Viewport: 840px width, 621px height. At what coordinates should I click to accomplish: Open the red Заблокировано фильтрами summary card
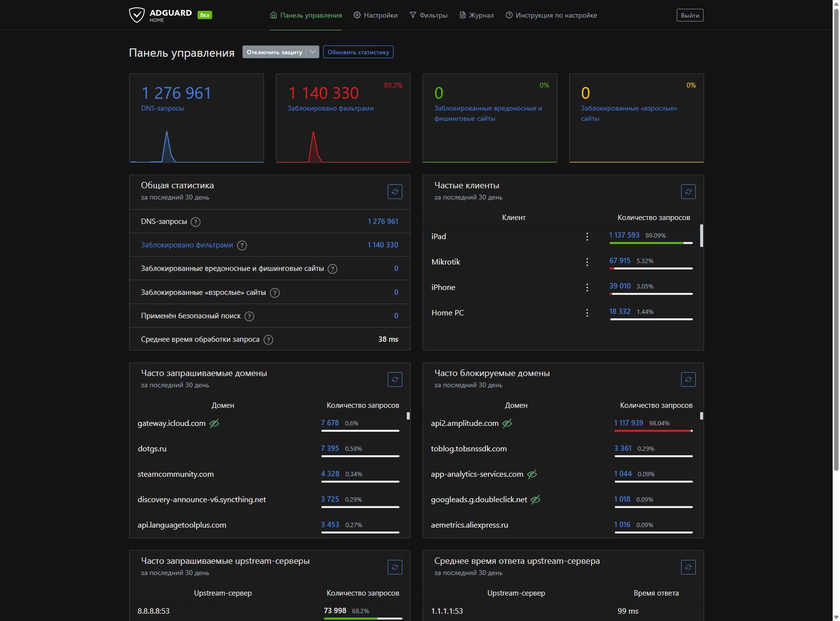(x=343, y=118)
